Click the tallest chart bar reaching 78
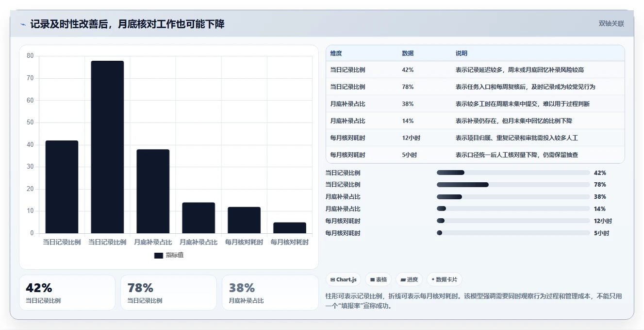Viewport: 644px width, 330px height. 107,147
